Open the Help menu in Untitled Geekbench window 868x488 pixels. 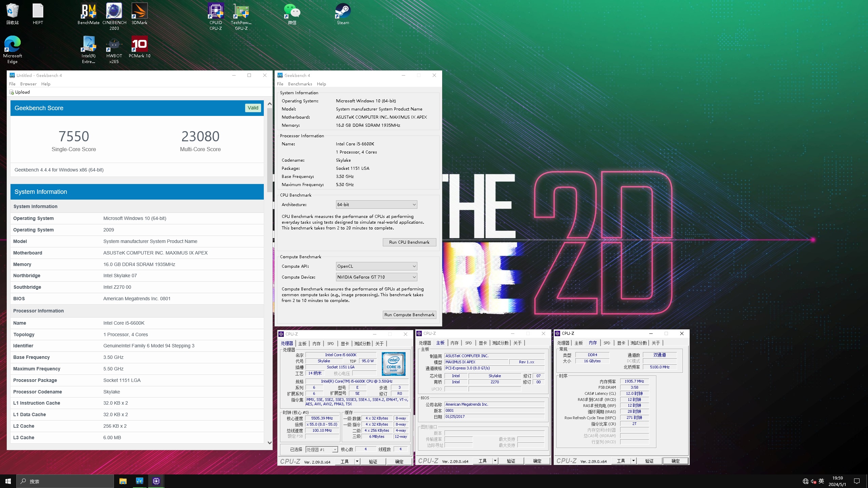(46, 84)
